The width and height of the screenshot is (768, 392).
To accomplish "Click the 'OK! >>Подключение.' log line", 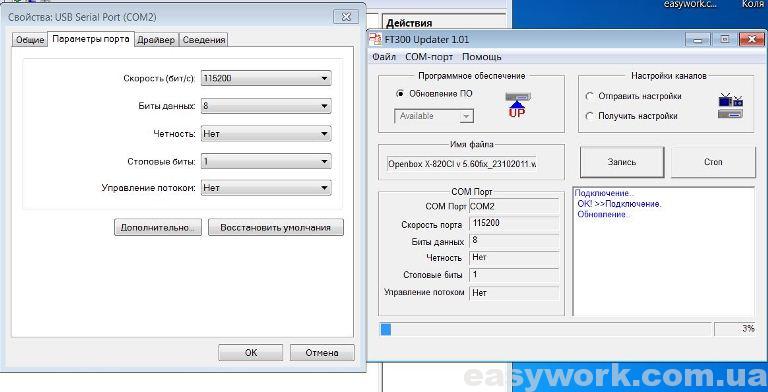I will pyautogui.click(x=620, y=204).
